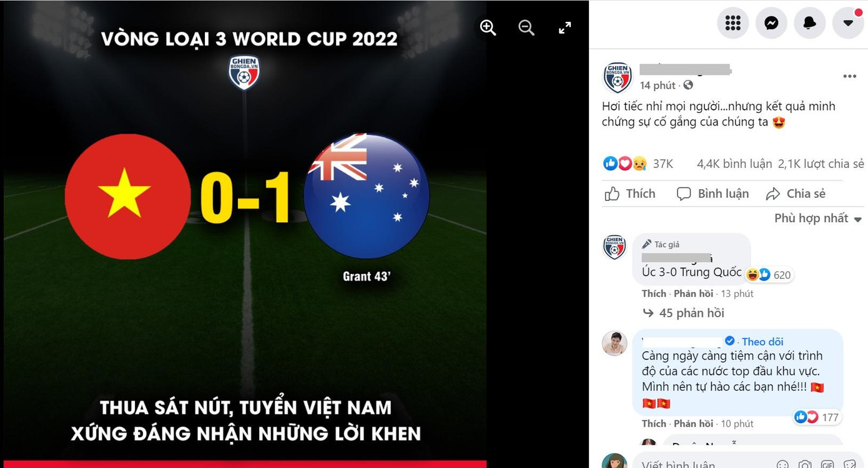The width and height of the screenshot is (868, 468).
Task: Reply to the verified user's comment
Action: tap(693, 424)
